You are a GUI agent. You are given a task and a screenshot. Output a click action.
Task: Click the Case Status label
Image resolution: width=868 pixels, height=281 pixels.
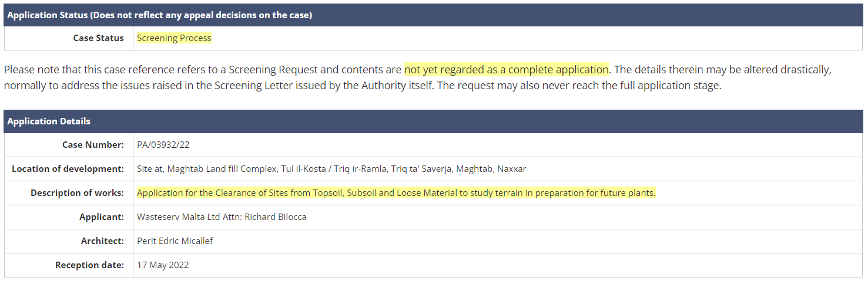pyautogui.click(x=98, y=38)
